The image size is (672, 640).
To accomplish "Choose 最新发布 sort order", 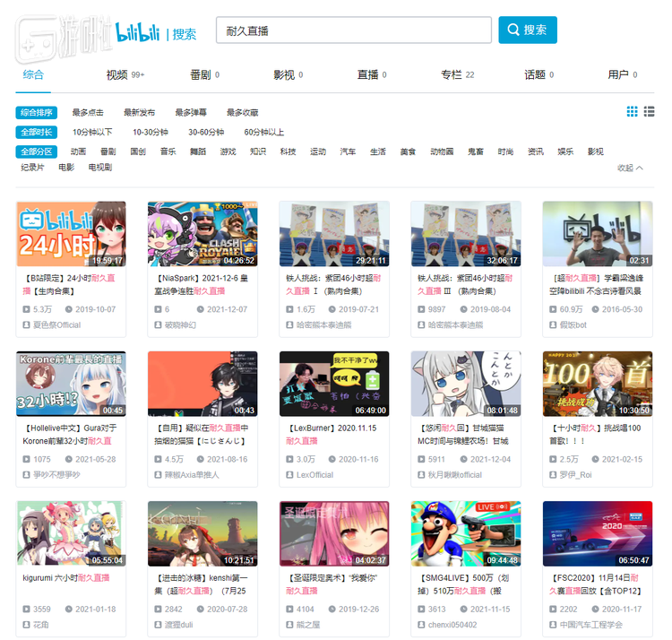I will tap(139, 113).
